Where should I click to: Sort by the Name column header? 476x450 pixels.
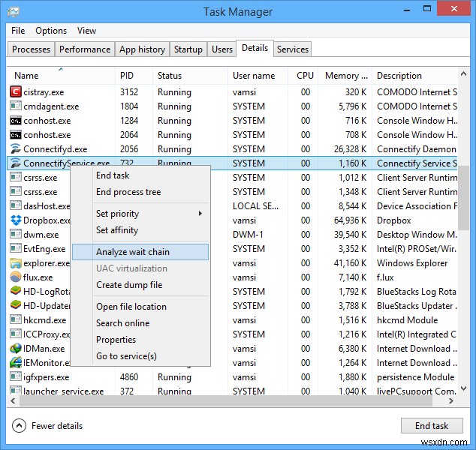(x=61, y=76)
